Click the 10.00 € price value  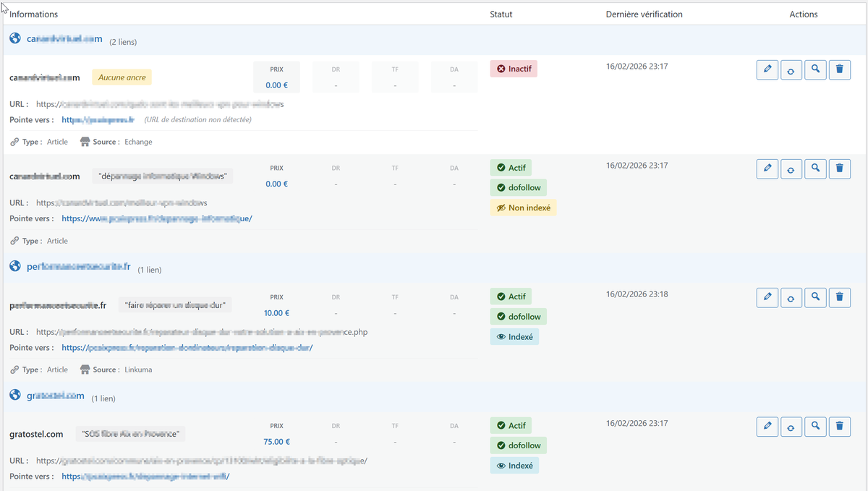277,313
